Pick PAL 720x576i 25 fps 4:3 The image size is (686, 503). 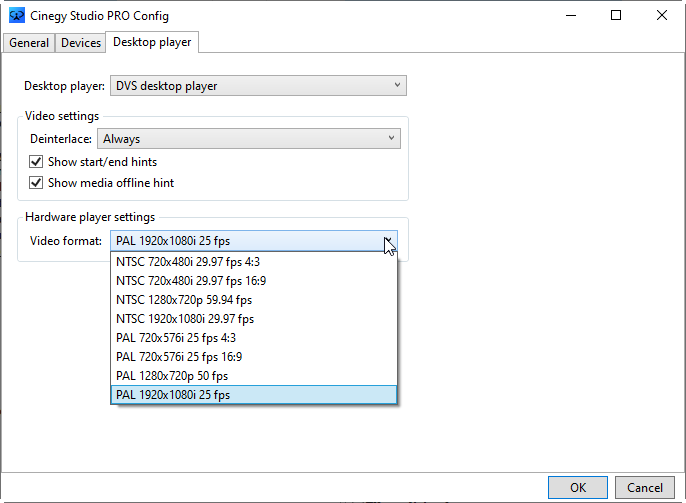254,338
